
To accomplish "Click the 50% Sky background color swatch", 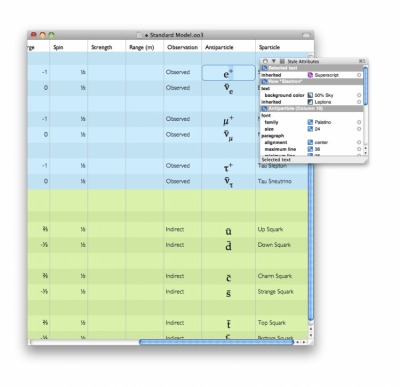I will 310,95.
